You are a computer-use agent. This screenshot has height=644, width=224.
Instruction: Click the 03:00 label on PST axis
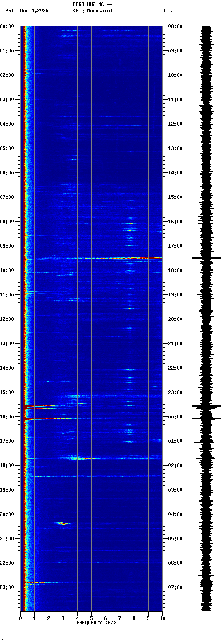(x=7, y=100)
